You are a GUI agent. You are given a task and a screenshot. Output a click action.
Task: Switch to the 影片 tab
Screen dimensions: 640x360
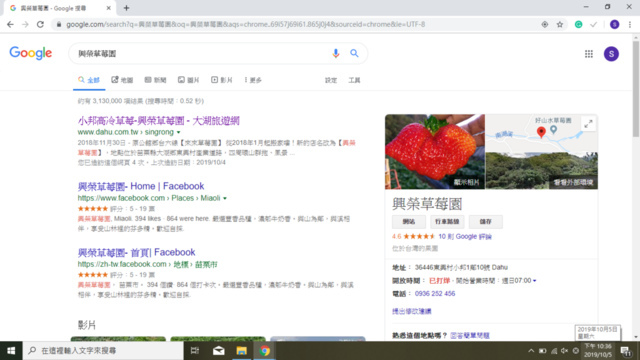(x=222, y=80)
